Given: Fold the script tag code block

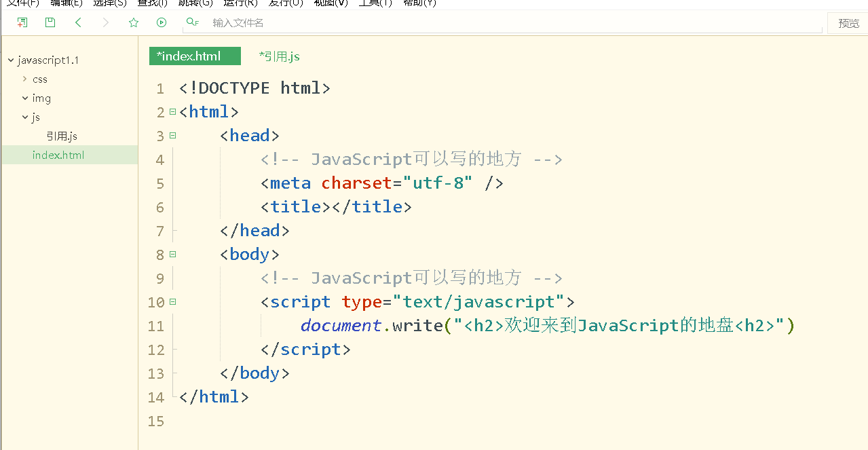Looking at the screenshot, I should pyautogui.click(x=172, y=301).
